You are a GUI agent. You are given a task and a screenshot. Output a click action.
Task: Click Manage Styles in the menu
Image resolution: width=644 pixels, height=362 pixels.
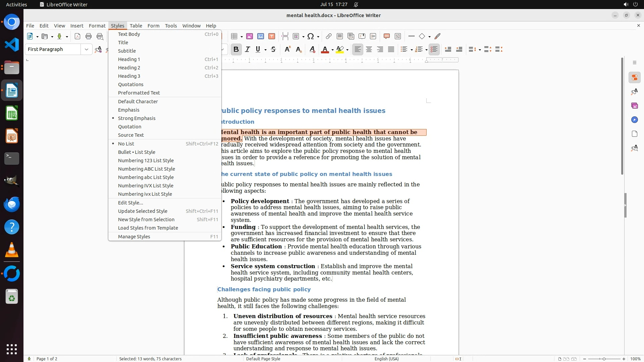134,237
